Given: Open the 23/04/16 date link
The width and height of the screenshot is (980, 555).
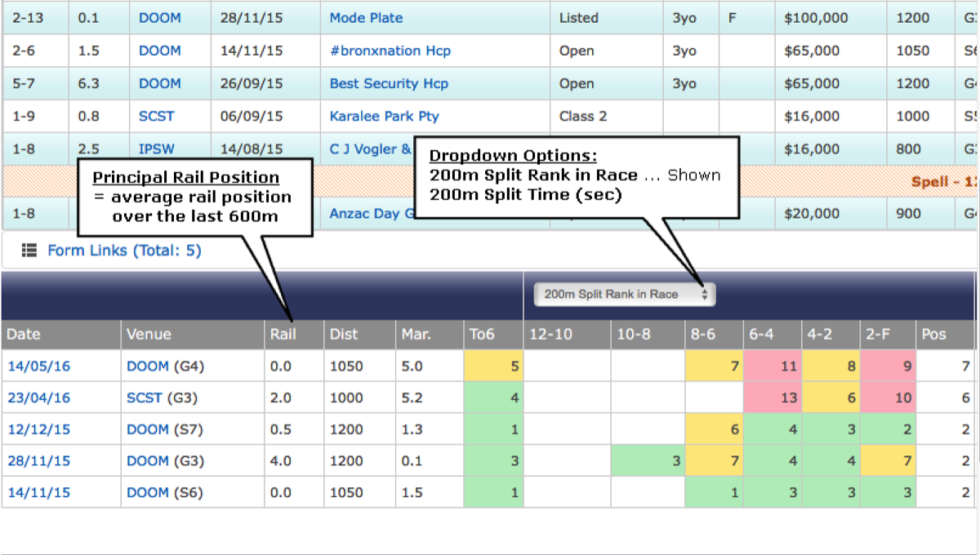Looking at the screenshot, I should coord(39,398).
